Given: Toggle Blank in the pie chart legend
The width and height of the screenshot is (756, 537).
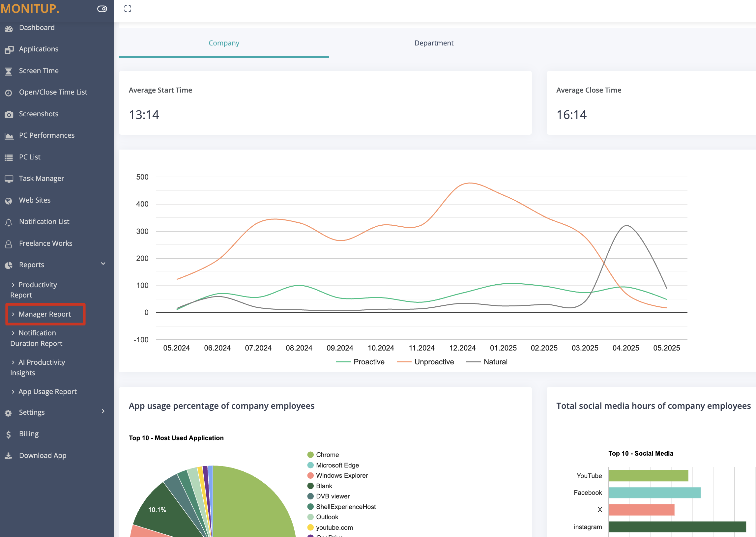Looking at the screenshot, I should pyautogui.click(x=320, y=486).
